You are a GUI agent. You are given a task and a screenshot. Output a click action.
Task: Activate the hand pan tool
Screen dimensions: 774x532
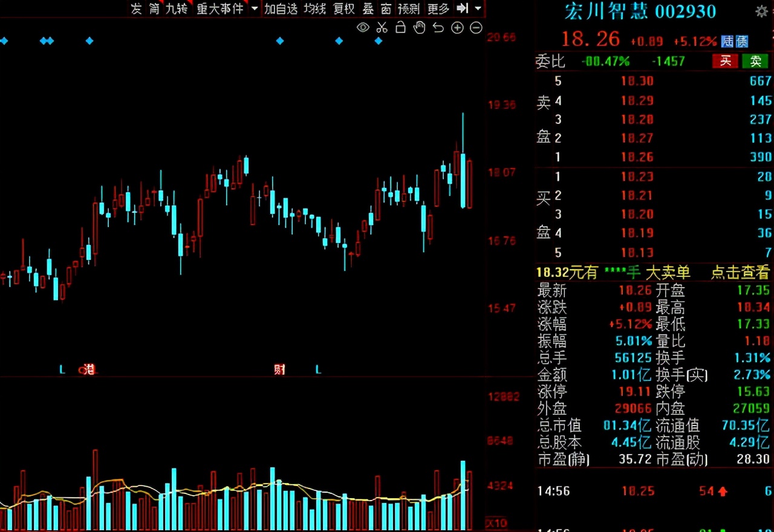tap(418, 28)
